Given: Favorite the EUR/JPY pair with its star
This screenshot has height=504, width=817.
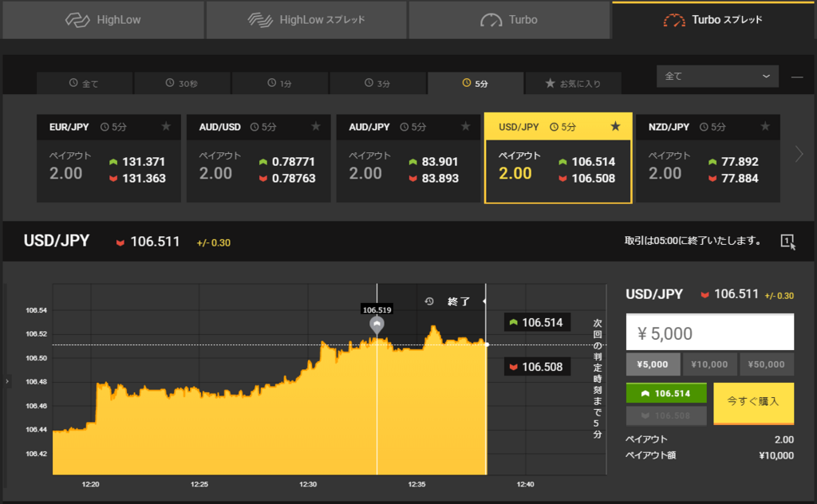Looking at the screenshot, I should click(x=167, y=126).
